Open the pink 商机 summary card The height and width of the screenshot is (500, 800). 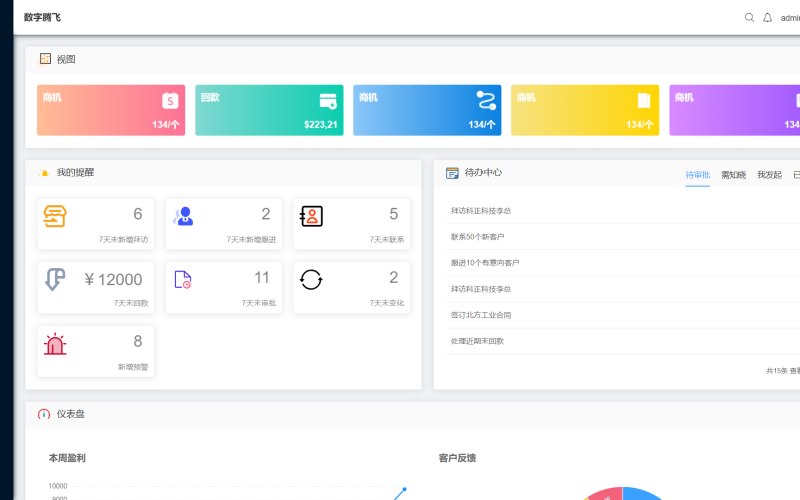[111, 110]
